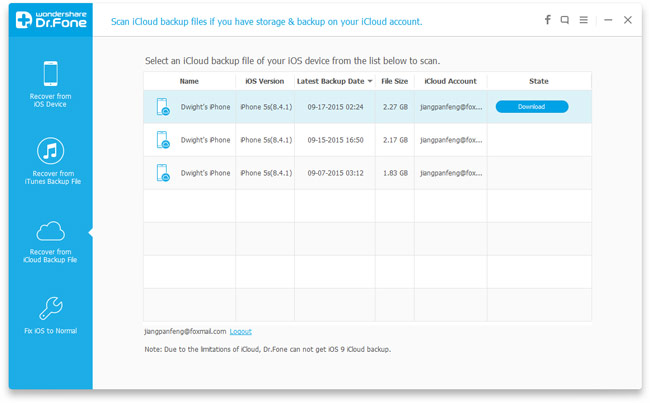The height and width of the screenshot is (403, 650).
Task: Click iCloud account in 09-15-2015 row
Action: pyautogui.click(x=451, y=140)
